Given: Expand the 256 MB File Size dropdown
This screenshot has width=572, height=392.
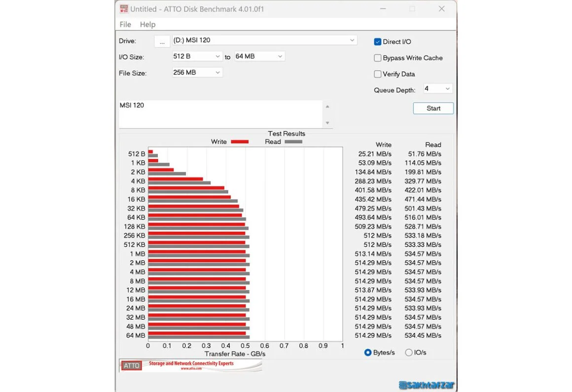Looking at the screenshot, I should [197, 72].
